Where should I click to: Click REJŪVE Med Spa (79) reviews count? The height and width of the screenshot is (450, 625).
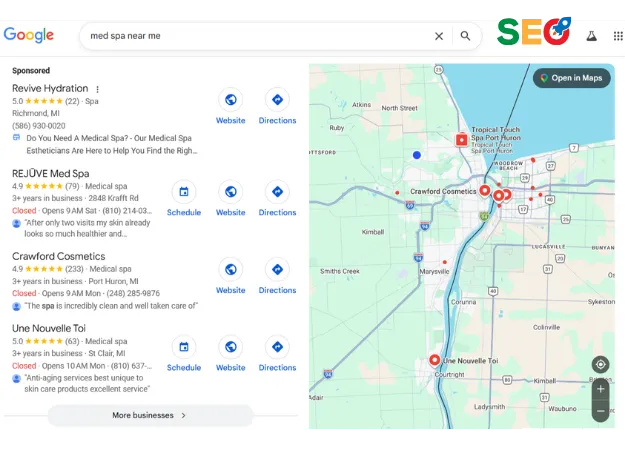click(72, 186)
